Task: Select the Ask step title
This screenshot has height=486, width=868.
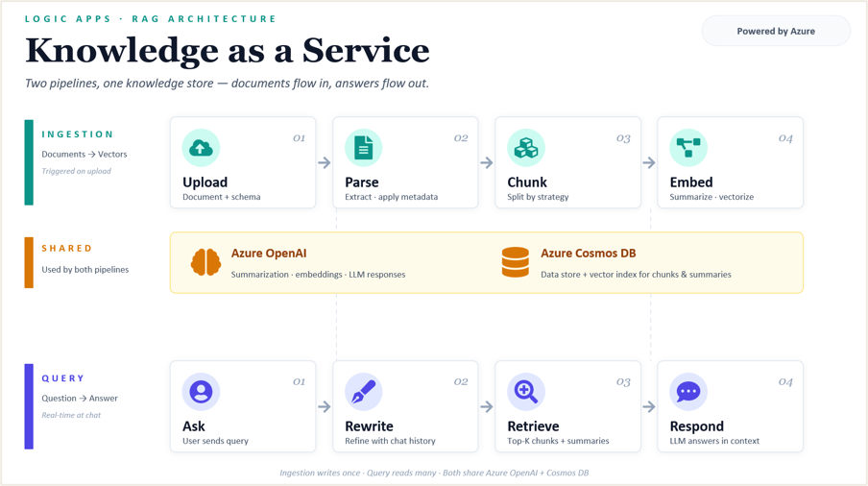Action: [x=194, y=426]
